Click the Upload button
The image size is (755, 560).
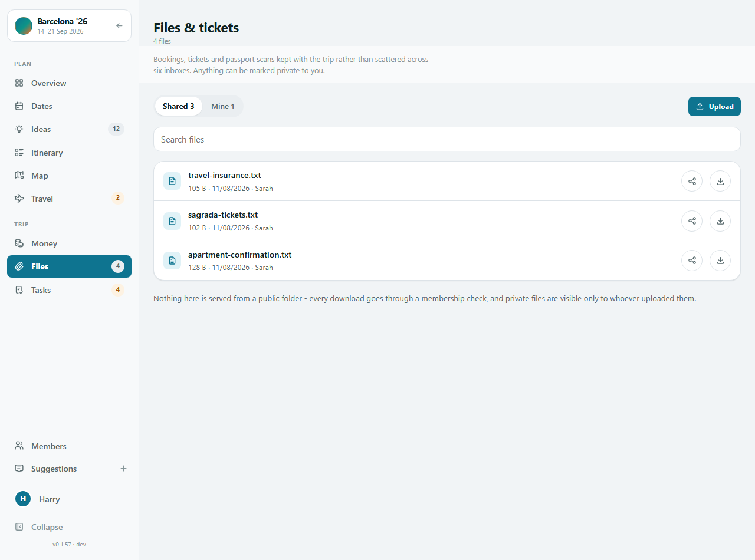(714, 106)
